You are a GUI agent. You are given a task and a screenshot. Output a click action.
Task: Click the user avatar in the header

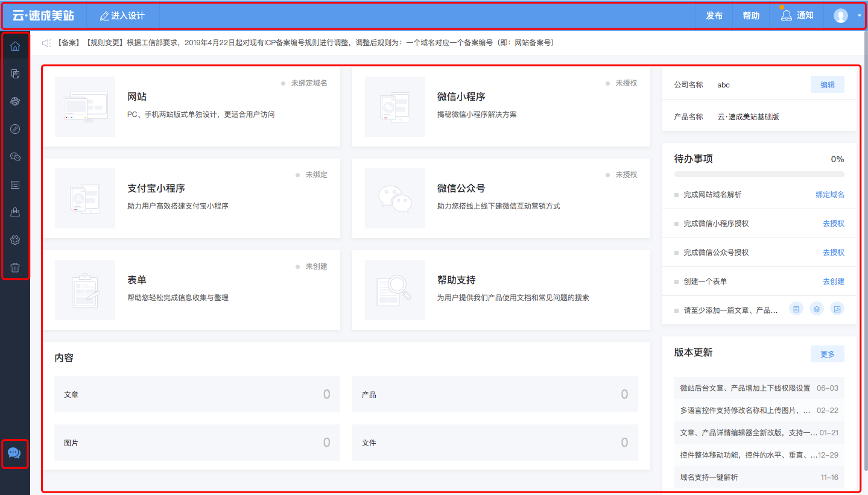coord(840,16)
